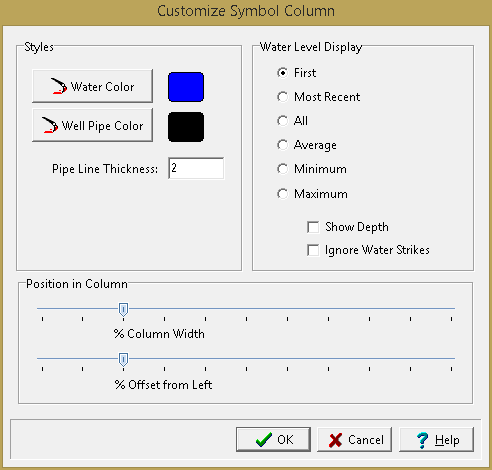Select the blue water color swatch
The image size is (492, 470).
pos(186,87)
